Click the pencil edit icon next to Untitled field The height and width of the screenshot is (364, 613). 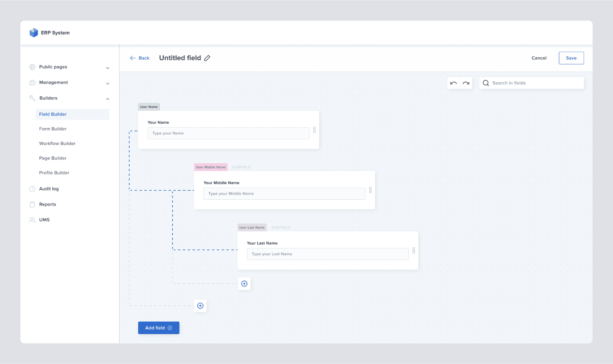(207, 58)
